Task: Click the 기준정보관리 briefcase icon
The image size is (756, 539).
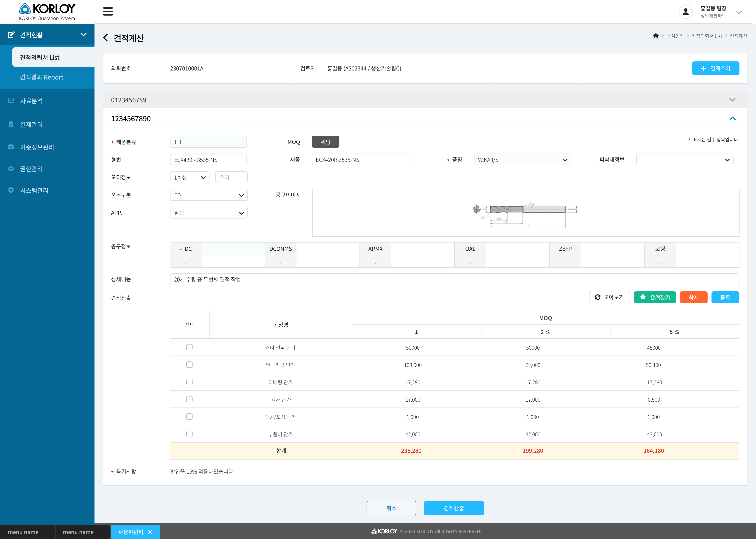Action: (11, 147)
